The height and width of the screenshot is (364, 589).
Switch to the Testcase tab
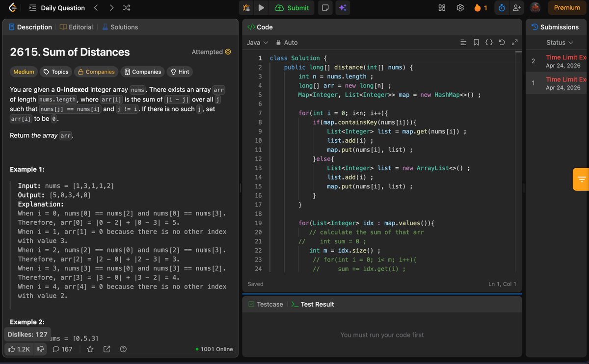266,304
